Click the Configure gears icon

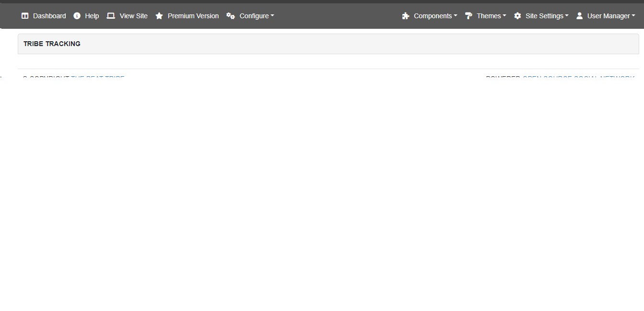coord(231,16)
